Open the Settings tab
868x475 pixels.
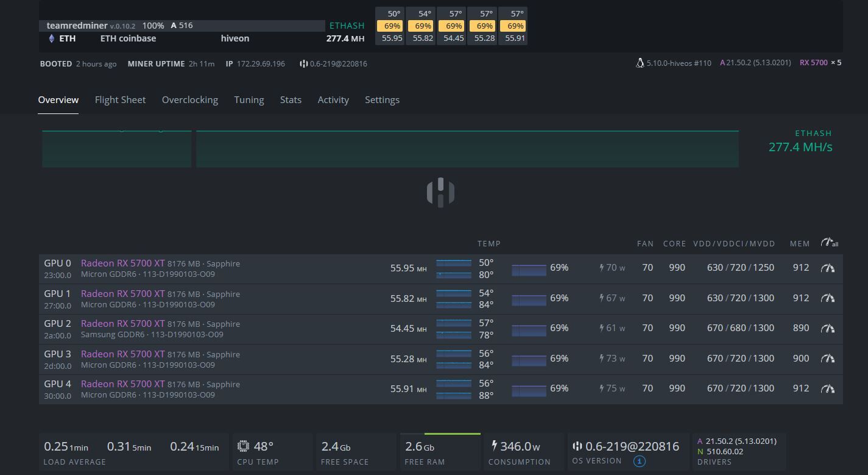pyautogui.click(x=382, y=100)
